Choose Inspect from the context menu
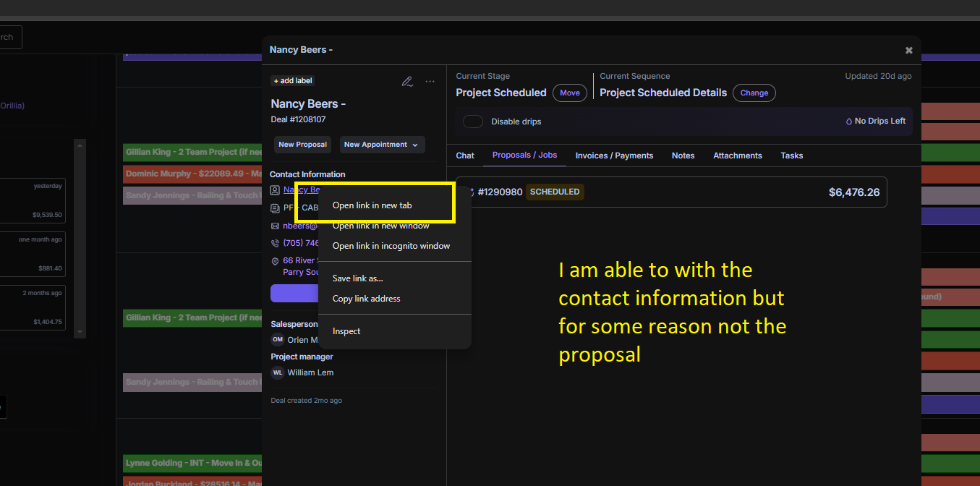This screenshot has width=980, height=486. click(x=346, y=331)
